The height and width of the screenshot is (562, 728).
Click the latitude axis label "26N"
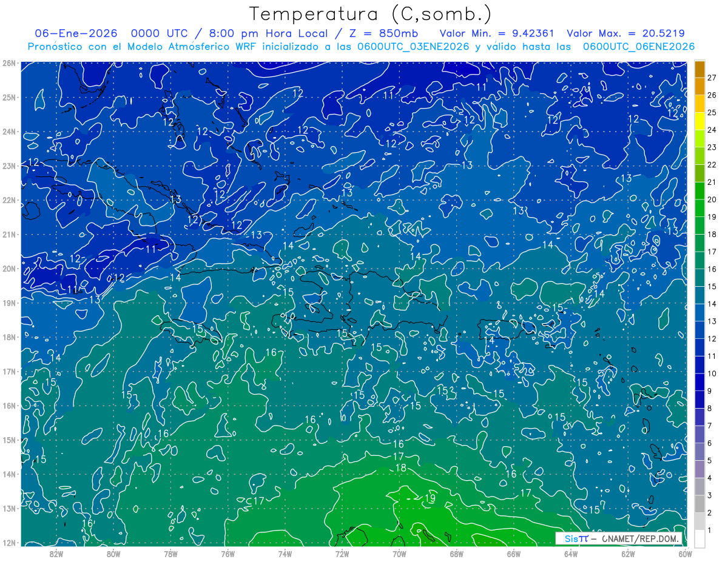click(9, 63)
